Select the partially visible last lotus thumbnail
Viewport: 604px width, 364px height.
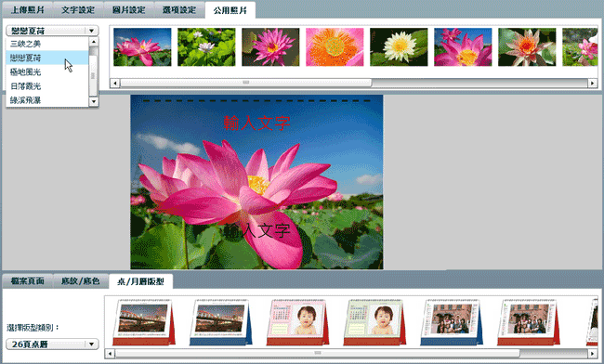pos(580,47)
